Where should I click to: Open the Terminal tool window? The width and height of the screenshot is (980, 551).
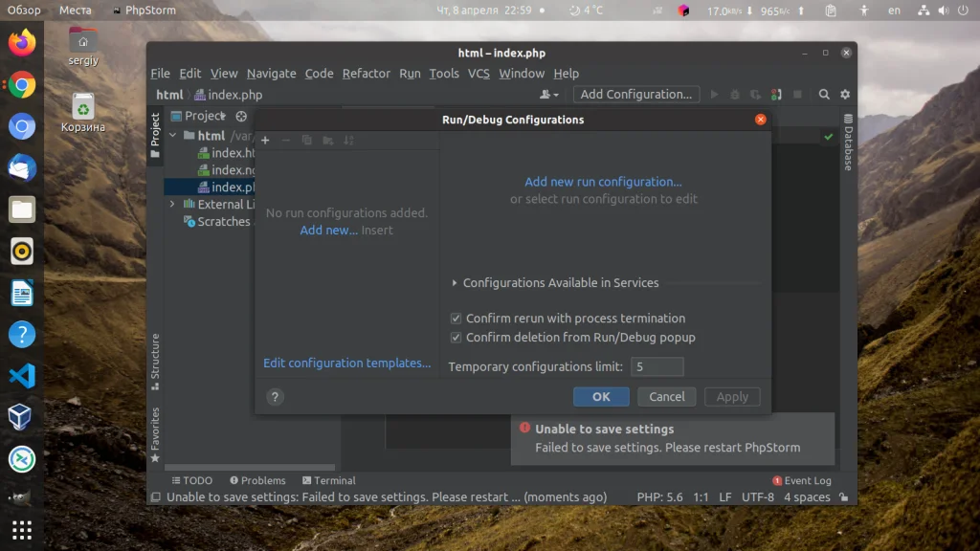click(329, 480)
